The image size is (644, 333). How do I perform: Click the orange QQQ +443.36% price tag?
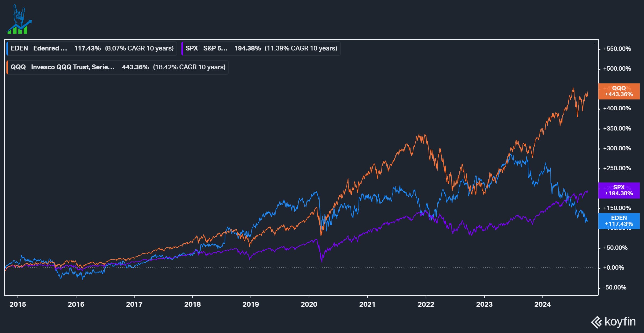[619, 91]
